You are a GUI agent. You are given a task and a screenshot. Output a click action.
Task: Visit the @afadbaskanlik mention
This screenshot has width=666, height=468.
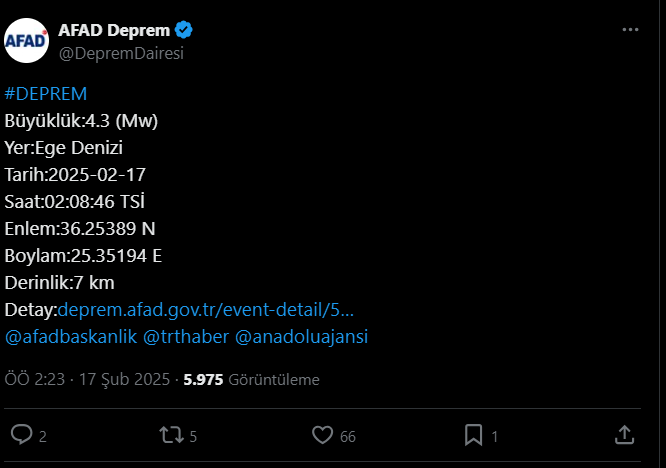pyautogui.click(x=70, y=337)
